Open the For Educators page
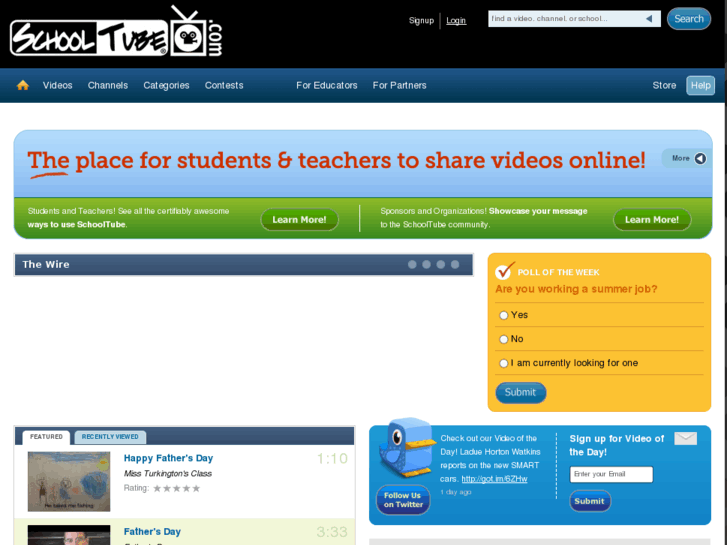 point(327,85)
